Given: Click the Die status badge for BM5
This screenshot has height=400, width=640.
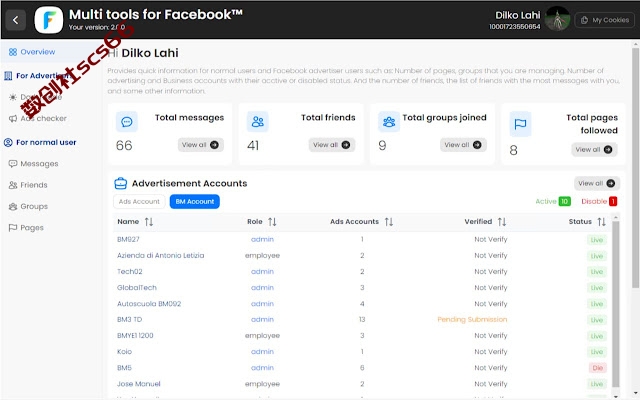Looking at the screenshot, I should [x=598, y=368].
